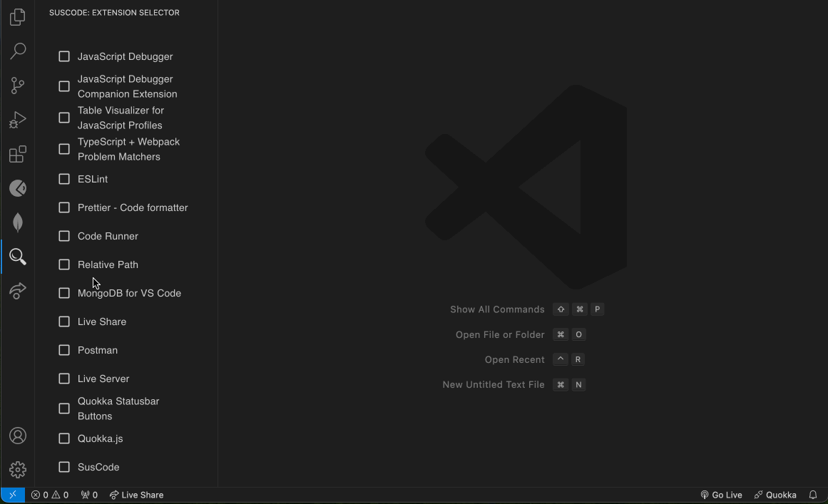
Task: Check TypeScript + Webpack Problem Matchers checkbox
Action: [x=64, y=150]
